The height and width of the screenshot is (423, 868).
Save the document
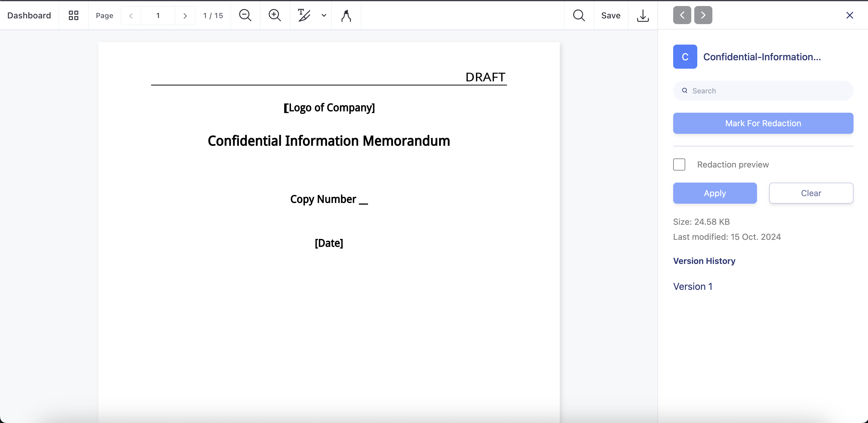coord(610,15)
